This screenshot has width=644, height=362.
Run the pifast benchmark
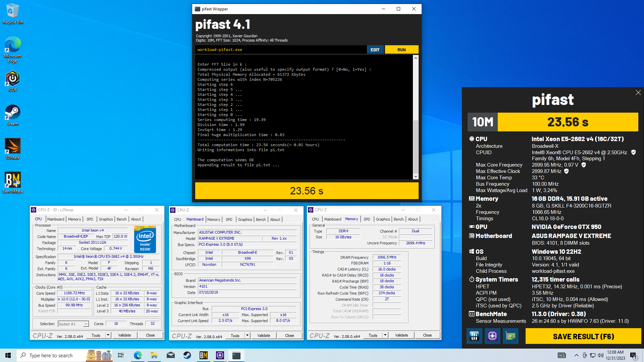[x=401, y=50]
